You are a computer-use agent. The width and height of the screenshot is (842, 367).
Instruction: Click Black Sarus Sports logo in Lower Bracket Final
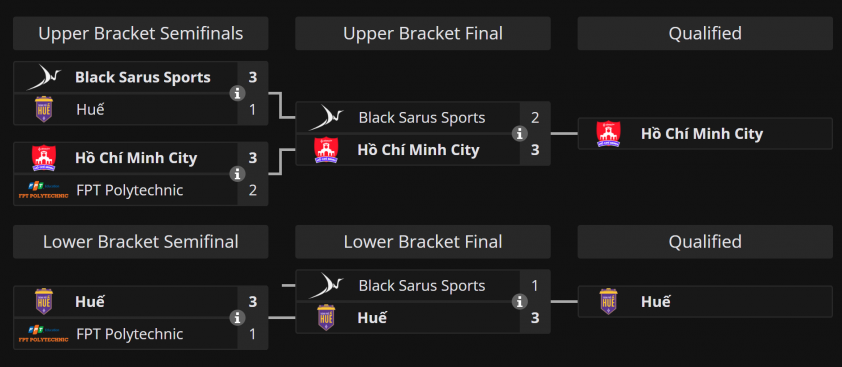(326, 286)
